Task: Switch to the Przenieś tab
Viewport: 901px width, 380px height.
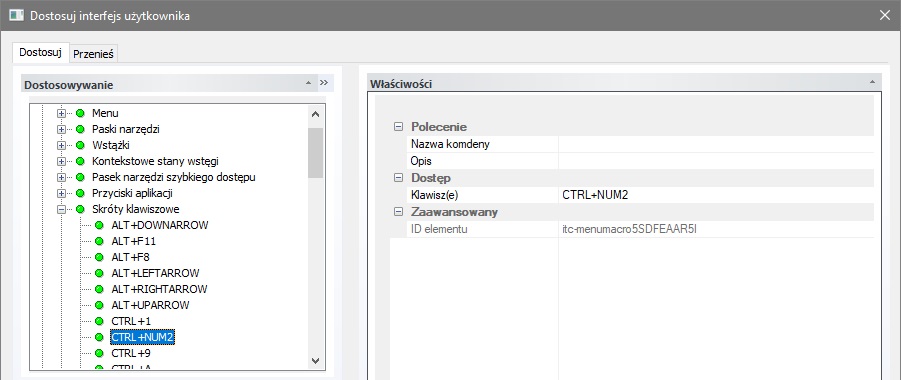Action: pyautogui.click(x=94, y=53)
